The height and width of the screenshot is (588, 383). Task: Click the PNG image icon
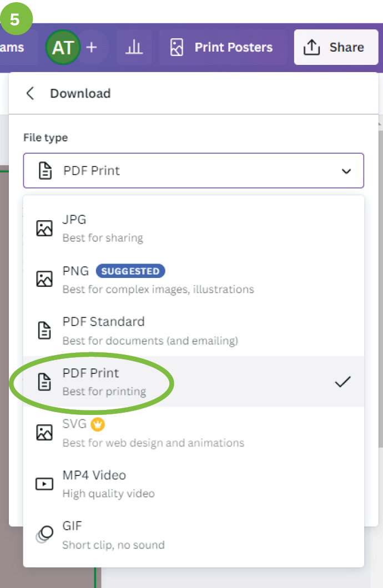pos(44,279)
